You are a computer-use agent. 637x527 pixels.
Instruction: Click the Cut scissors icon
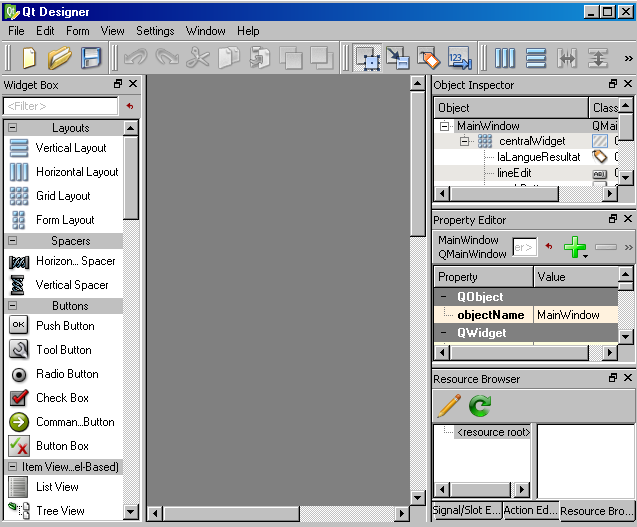coord(198,58)
